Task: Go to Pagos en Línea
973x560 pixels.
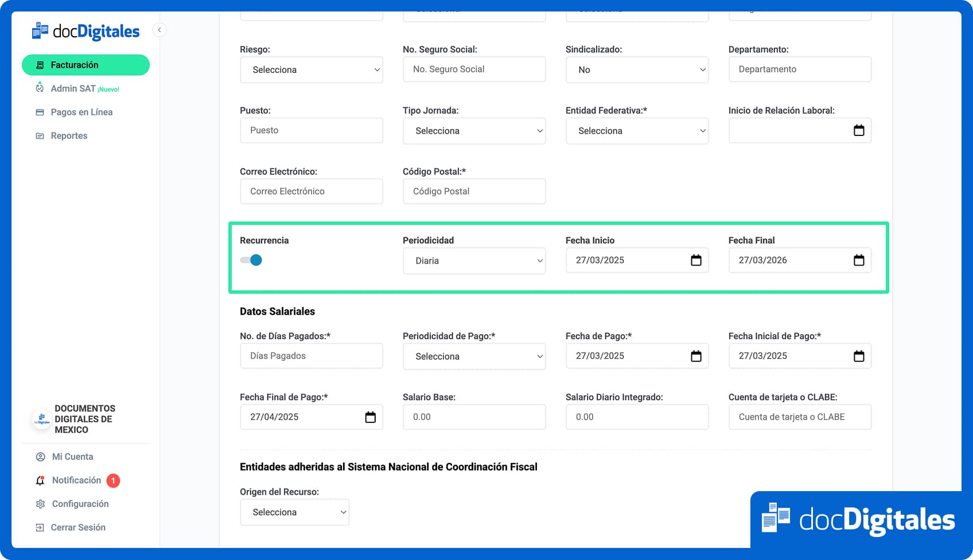Action: (x=81, y=112)
